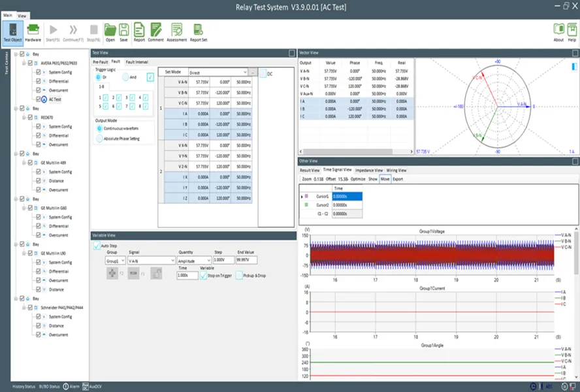Enable the Pickup & Drop checkbox
Image resolution: width=580 pixels, height=392 pixels.
coord(238,276)
